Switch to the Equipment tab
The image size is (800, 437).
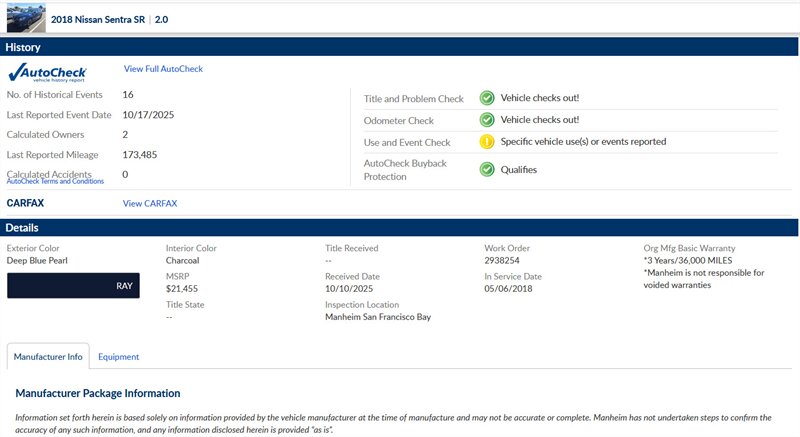tap(118, 356)
